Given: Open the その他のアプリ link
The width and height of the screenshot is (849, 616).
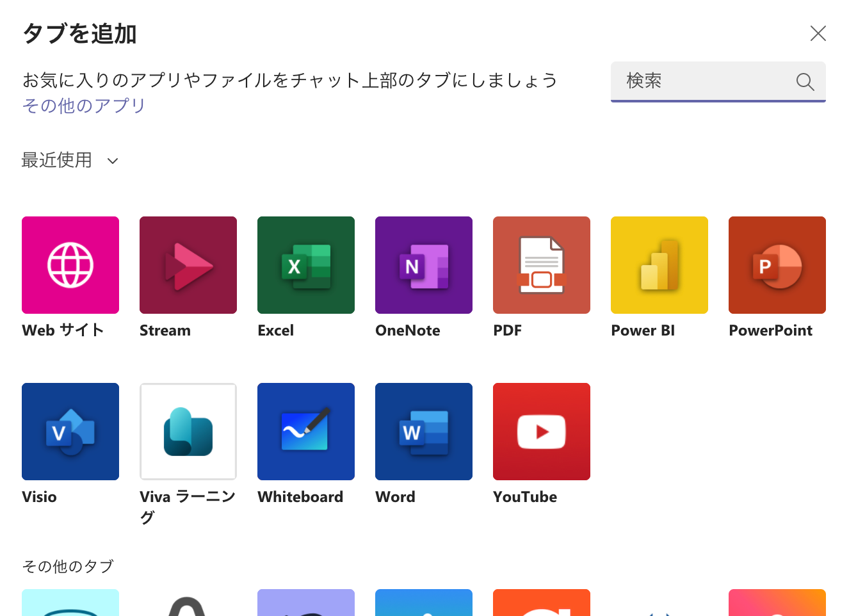Looking at the screenshot, I should (x=84, y=106).
